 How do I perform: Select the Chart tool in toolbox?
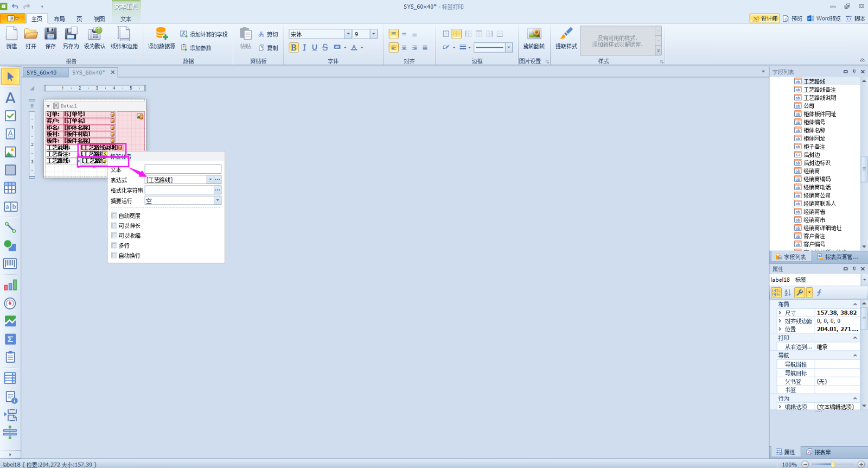[x=10, y=285]
